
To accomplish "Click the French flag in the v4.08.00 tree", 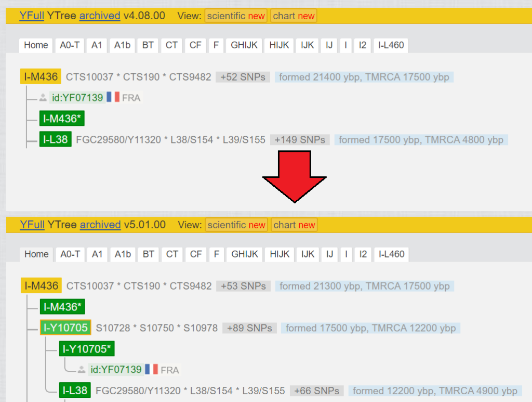I will coord(113,97).
